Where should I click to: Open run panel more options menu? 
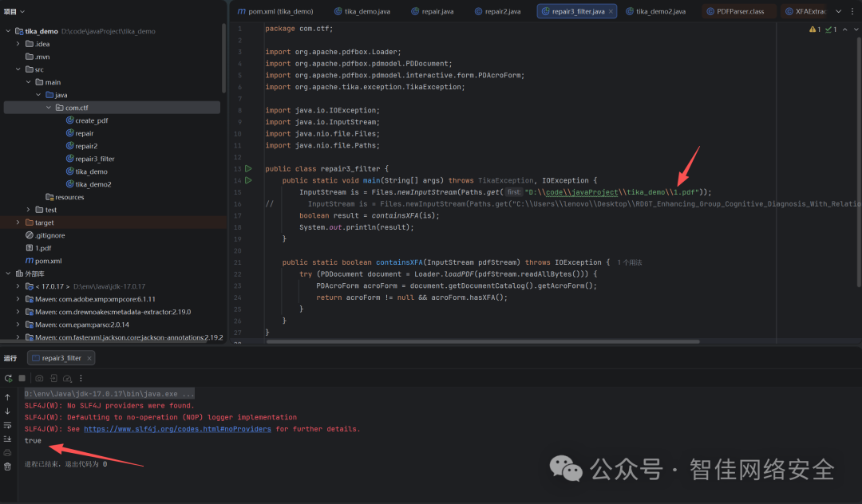[x=81, y=378]
